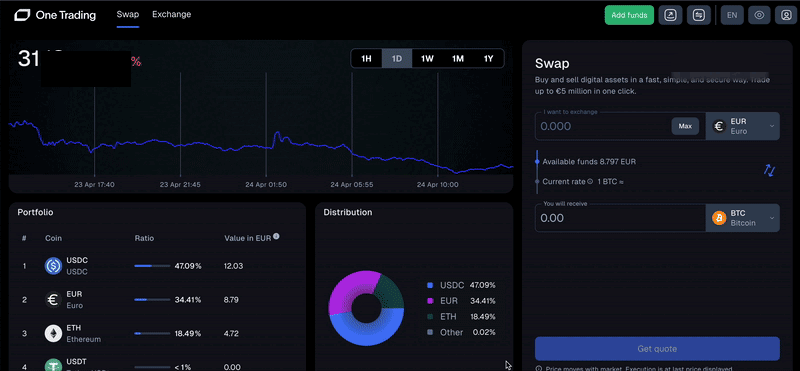Image resolution: width=800 pixels, height=371 pixels.
Task: Click the 4.72 value in ETH row
Action: [x=232, y=333]
